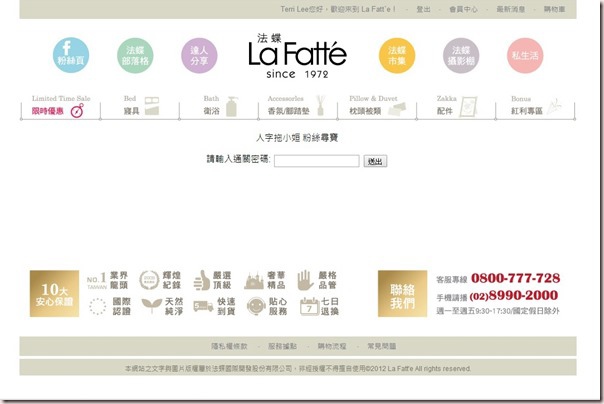Click the 輝煌紀錄 wreath icon
The height and width of the screenshot is (404, 604).
149,280
